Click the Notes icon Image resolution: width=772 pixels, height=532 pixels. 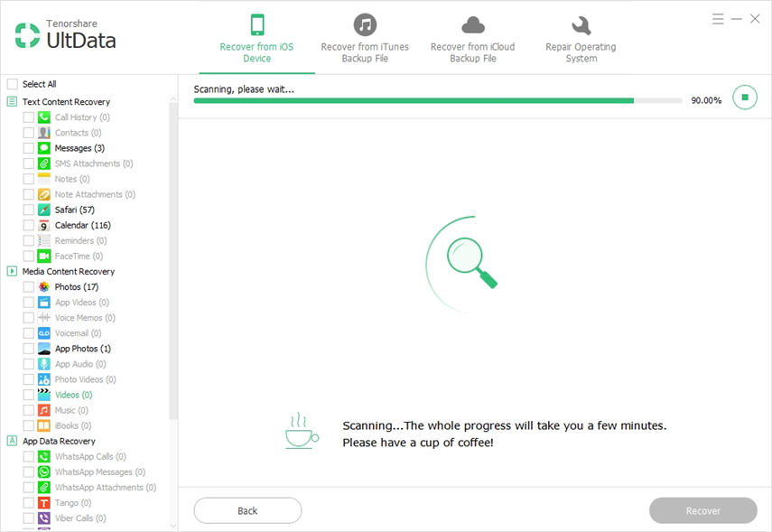click(x=44, y=179)
